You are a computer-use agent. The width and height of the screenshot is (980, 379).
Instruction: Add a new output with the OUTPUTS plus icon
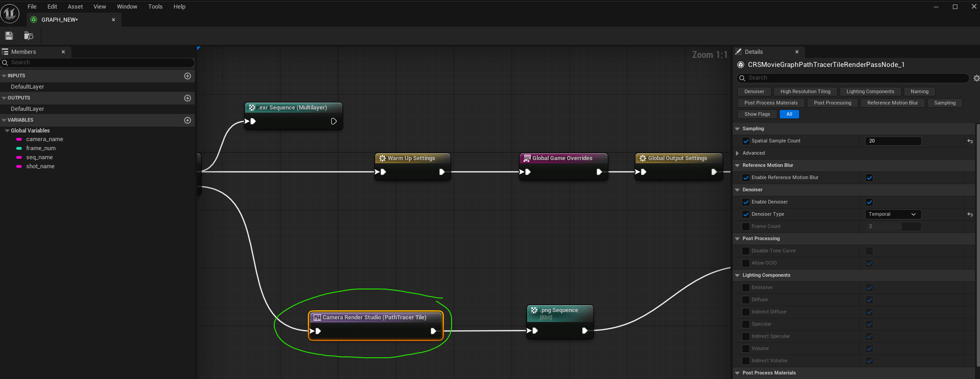point(188,98)
